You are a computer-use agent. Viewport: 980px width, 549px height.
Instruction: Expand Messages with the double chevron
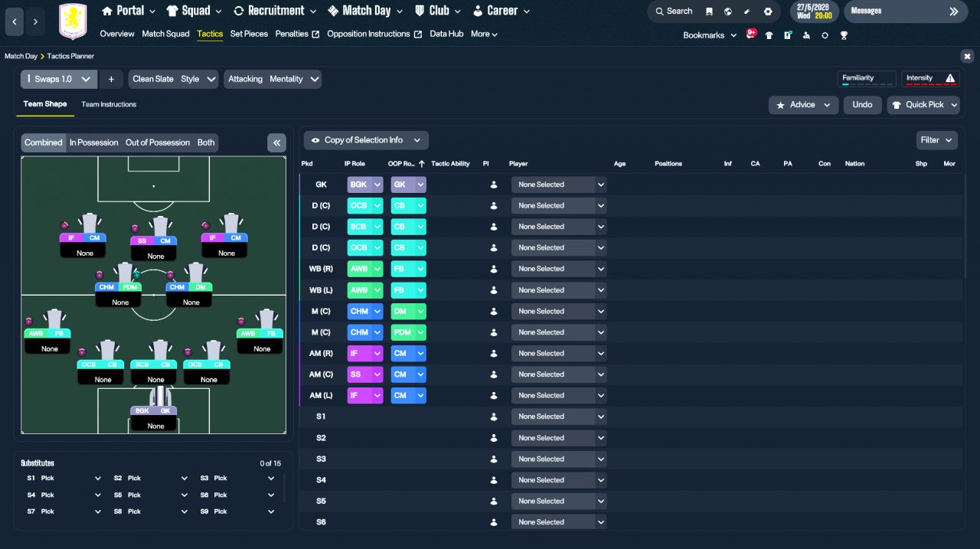[954, 11]
